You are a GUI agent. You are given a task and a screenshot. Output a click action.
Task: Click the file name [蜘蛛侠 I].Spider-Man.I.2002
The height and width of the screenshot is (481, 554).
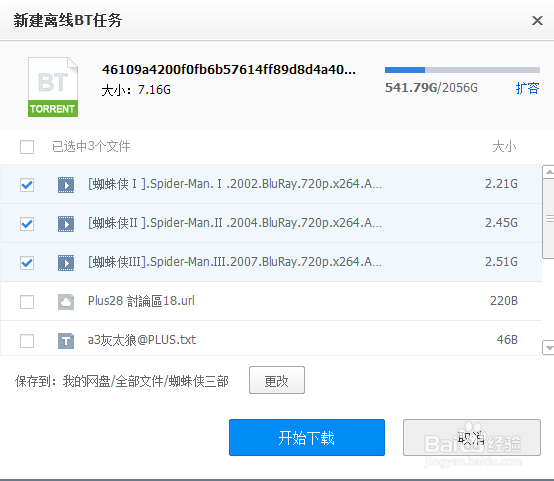coord(235,184)
